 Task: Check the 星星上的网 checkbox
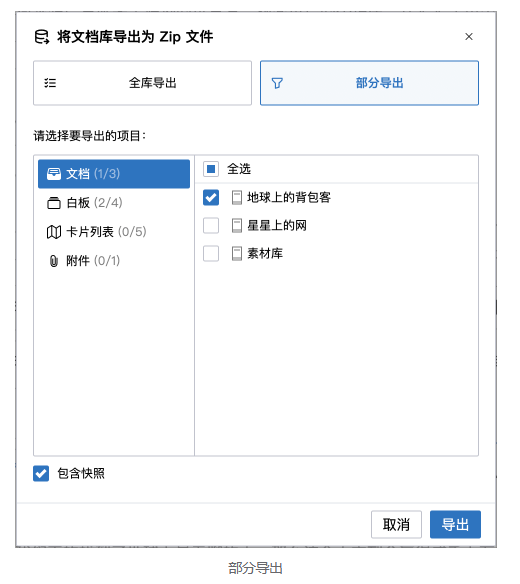[x=211, y=226]
